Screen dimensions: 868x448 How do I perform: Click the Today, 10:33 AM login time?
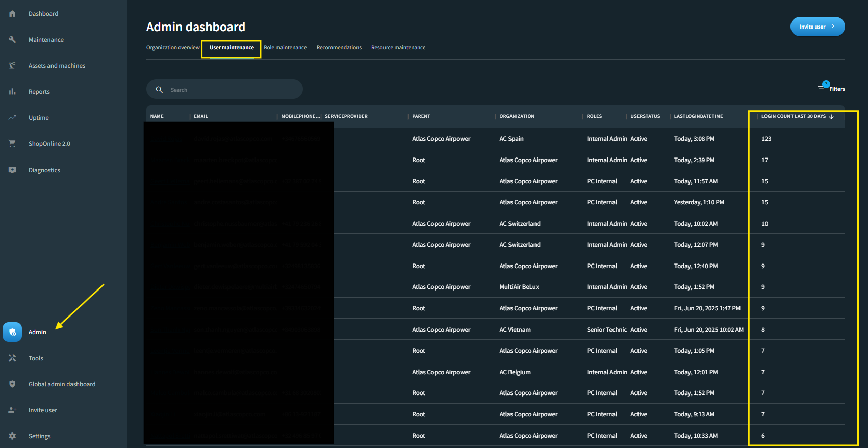(x=696, y=436)
